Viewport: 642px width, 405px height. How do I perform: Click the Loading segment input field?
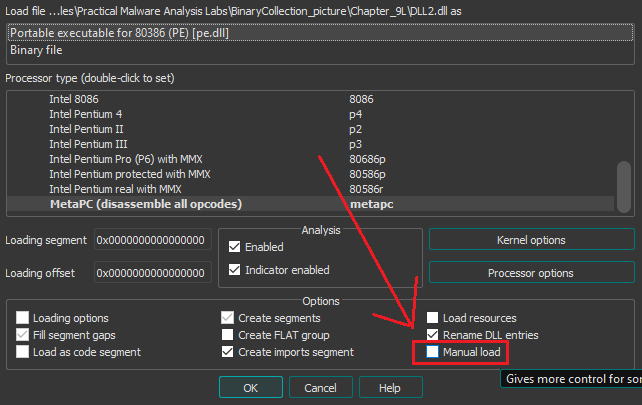pyautogui.click(x=151, y=241)
